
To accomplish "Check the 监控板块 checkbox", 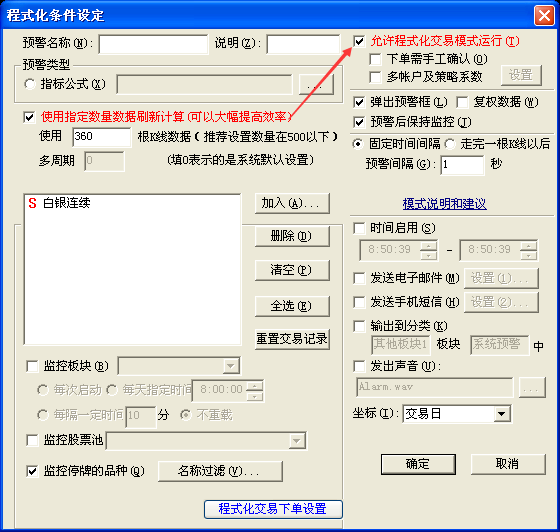I will click(32, 366).
